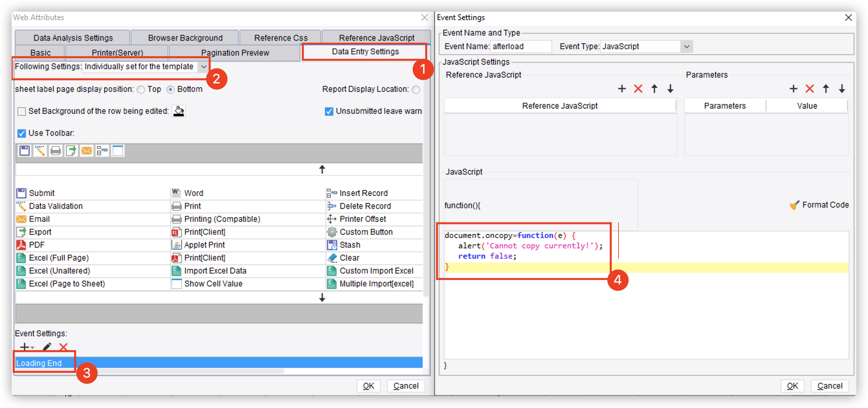Open the Browser Background tab

tap(185, 38)
